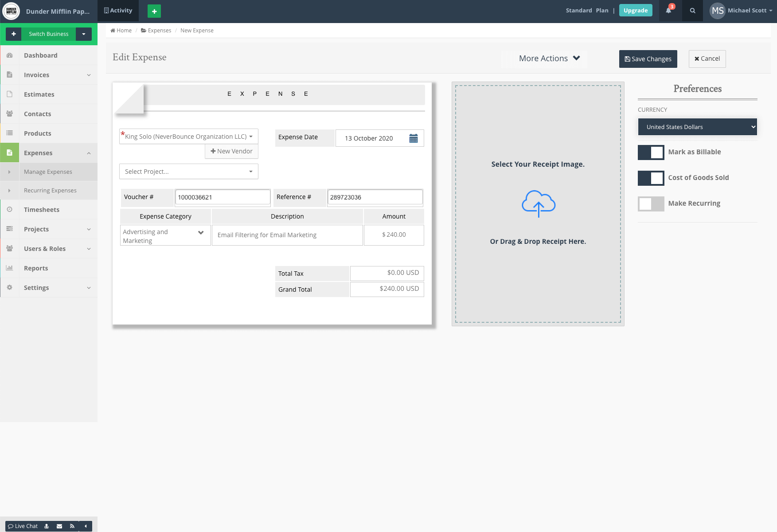
Task: Click the cloud upload receipt icon
Action: (x=539, y=203)
